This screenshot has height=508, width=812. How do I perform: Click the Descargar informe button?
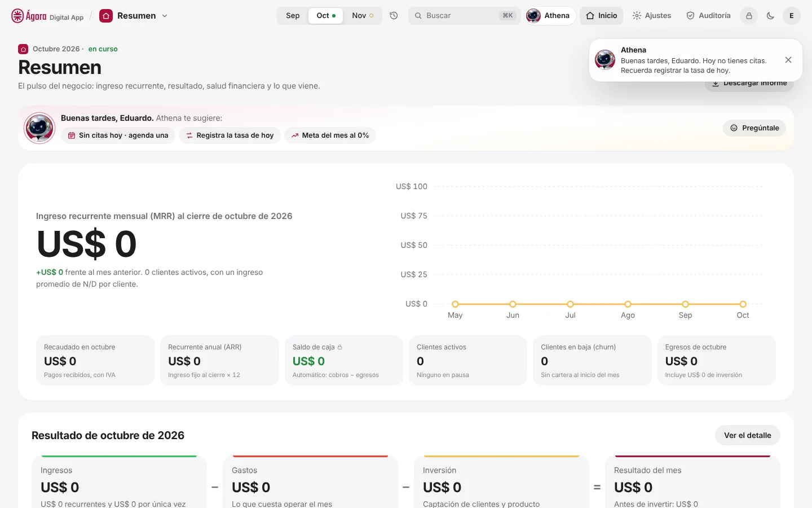[x=749, y=84]
